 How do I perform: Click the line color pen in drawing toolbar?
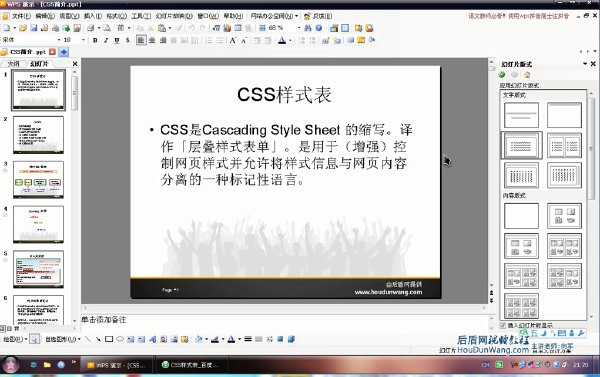[x=215, y=339]
